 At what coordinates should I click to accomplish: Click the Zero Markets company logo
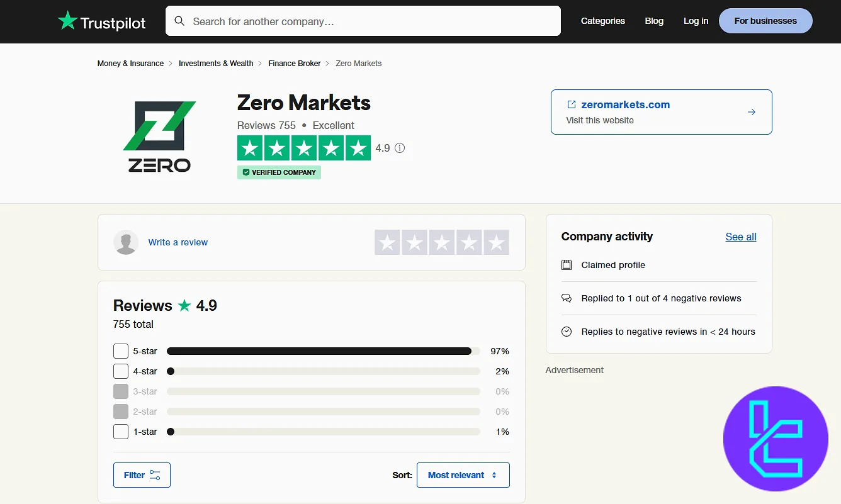159,137
